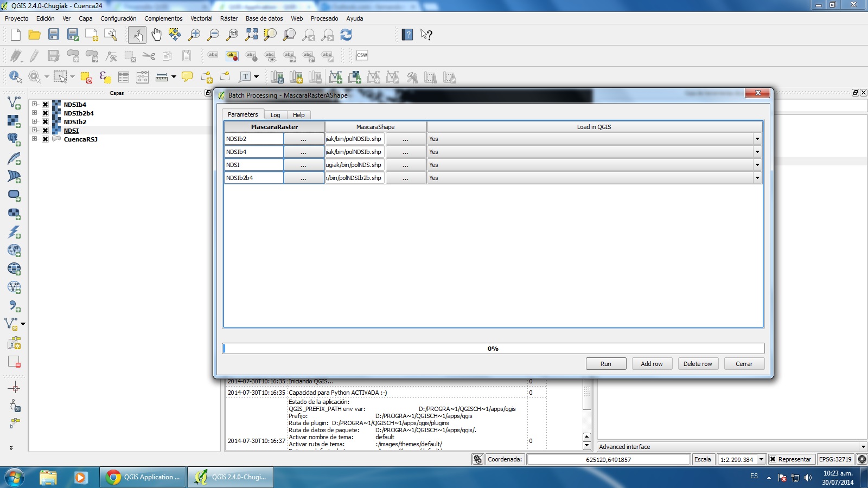Select the Pan Map hand tool
The height and width of the screenshot is (488, 868).
(x=156, y=35)
